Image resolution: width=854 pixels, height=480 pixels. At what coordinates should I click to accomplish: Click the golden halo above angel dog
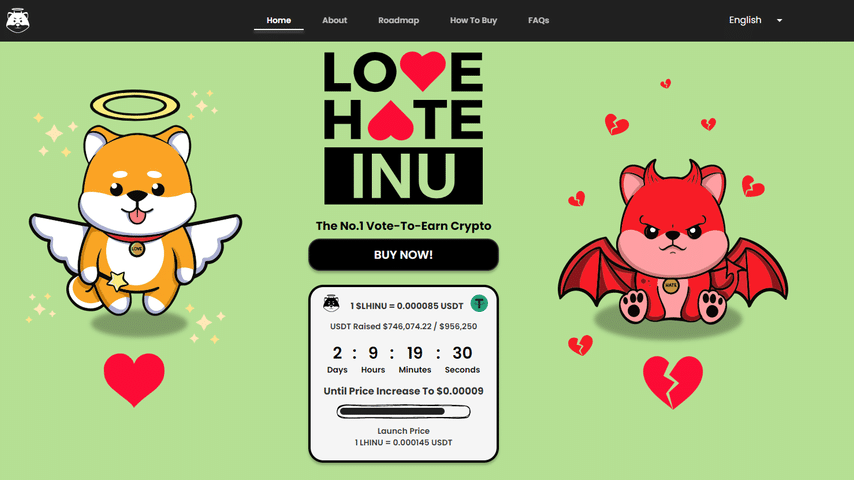[135, 105]
